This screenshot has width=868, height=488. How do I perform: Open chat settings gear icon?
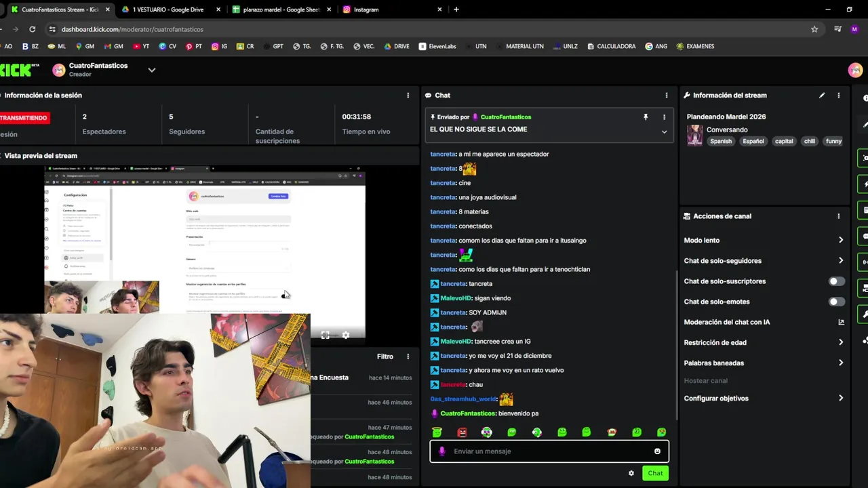pyautogui.click(x=631, y=473)
